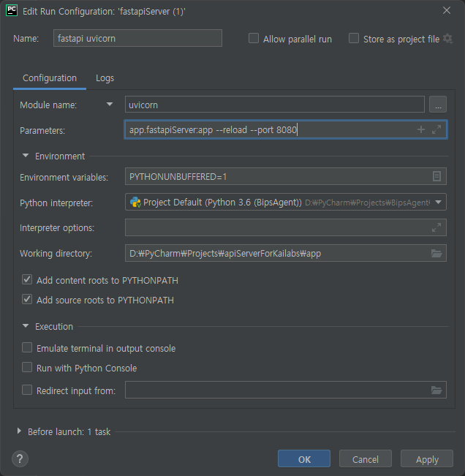Open Module name target type dropdown

point(110,105)
